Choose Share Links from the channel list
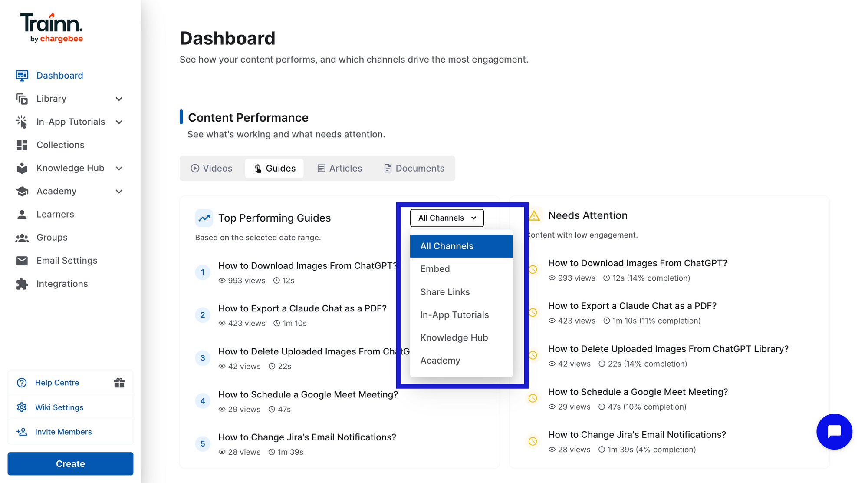The width and height of the screenshot is (868, 483). [461, 292]
